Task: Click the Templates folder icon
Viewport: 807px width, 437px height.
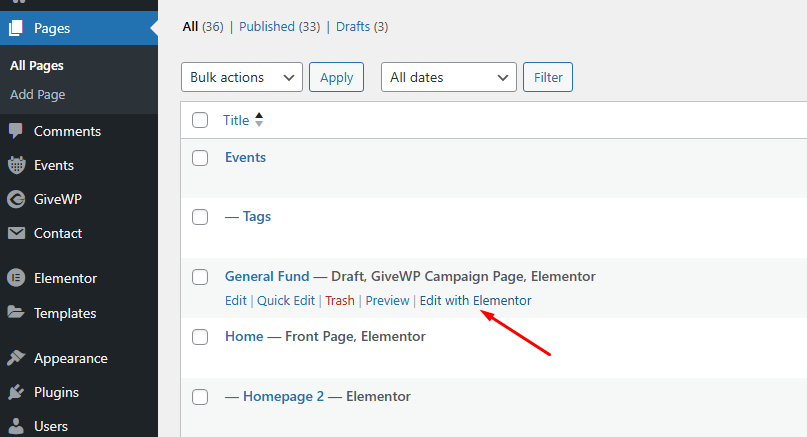Action: [16, 313]
